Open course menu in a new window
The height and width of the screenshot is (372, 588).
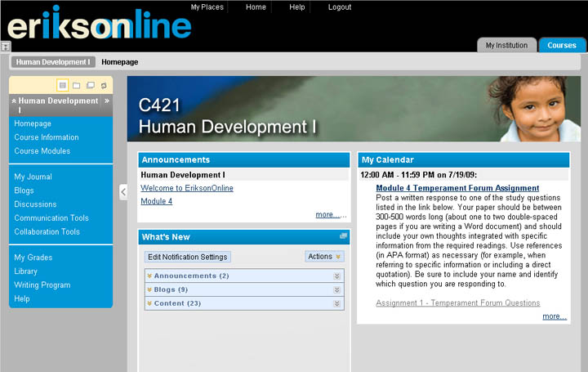click(x=91, y=86)
